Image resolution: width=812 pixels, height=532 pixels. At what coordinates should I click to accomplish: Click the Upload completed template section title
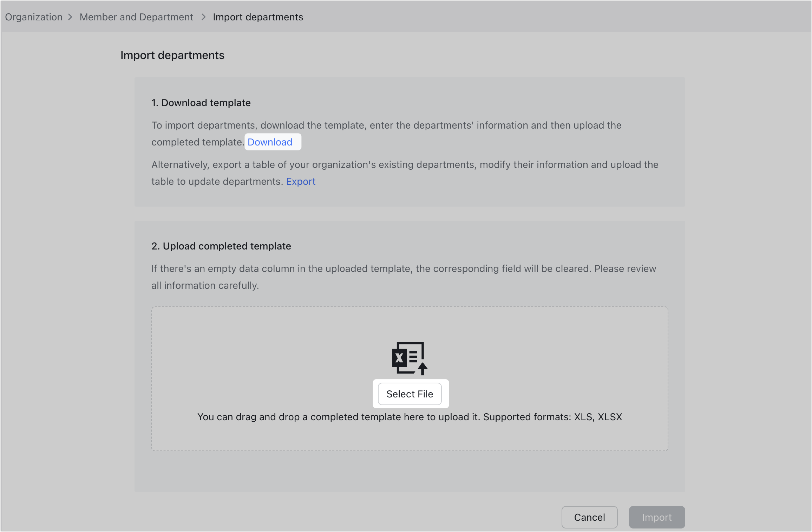pyautogui.click(x=221, y=246)
